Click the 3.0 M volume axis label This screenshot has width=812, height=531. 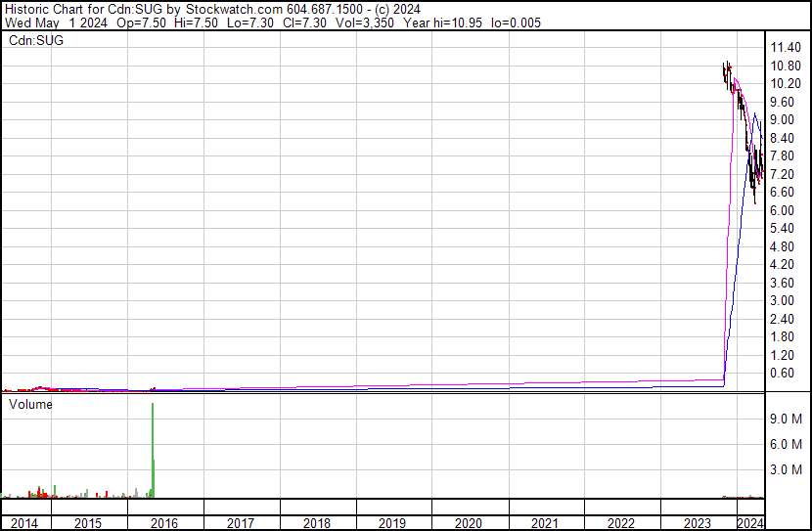pos(787,470)
